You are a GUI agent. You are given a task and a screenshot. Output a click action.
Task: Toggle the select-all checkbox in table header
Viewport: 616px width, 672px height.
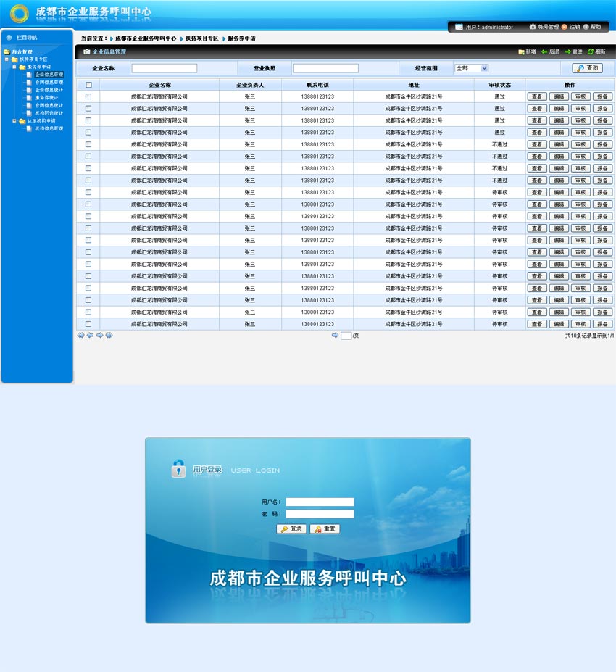88,85
